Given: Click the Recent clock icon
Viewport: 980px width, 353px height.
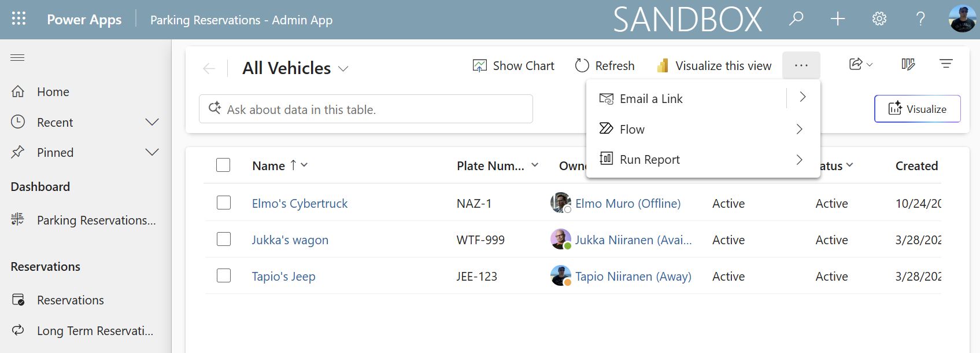Looking at the screenshot, I should [18, 122].
